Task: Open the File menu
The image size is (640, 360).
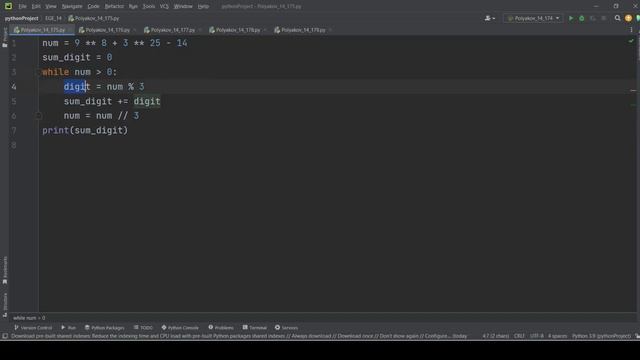Action: coord(22,6)
